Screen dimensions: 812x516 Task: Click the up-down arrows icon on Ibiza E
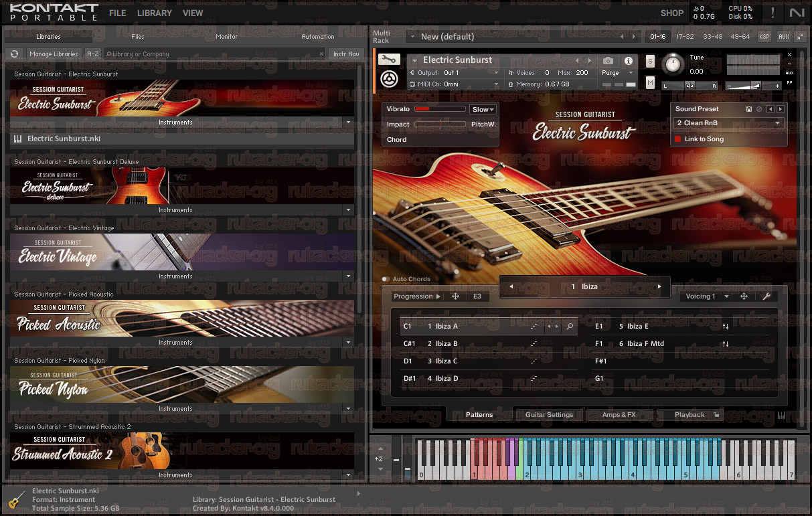point(726,327)
